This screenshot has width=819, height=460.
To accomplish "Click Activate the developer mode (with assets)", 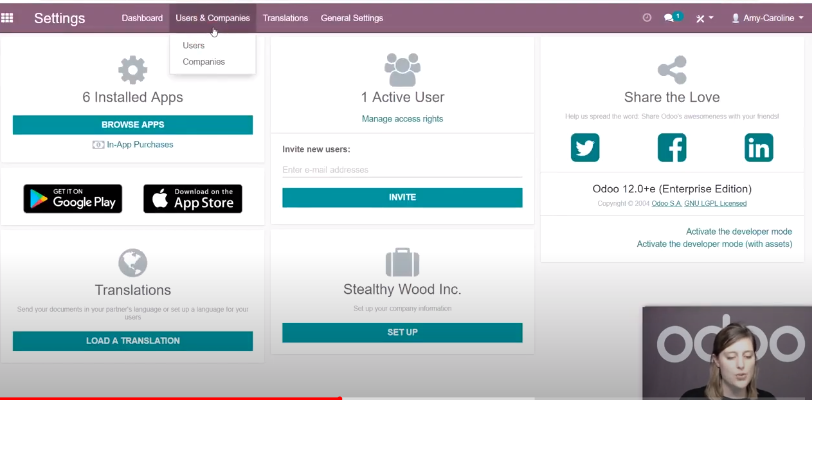I will [714, 244].
